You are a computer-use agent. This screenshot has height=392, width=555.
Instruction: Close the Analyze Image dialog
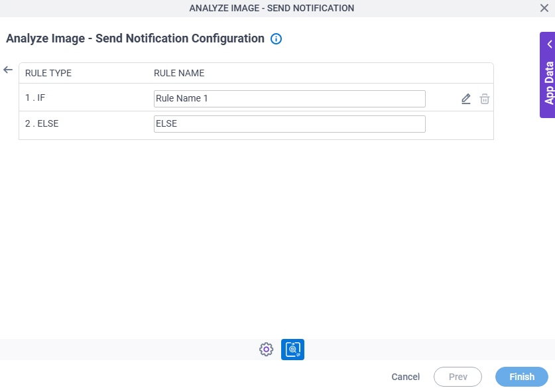pos(544,8)
